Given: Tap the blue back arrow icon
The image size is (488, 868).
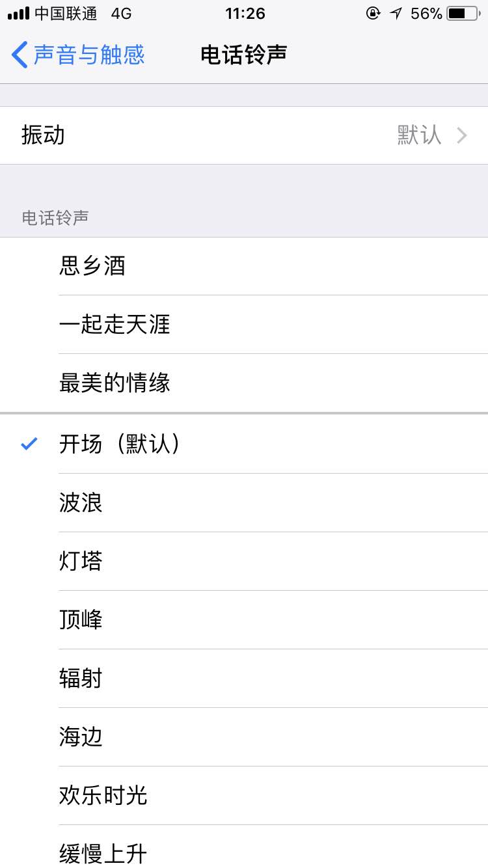Looking at the screenshot, I should tap(20, 55).
